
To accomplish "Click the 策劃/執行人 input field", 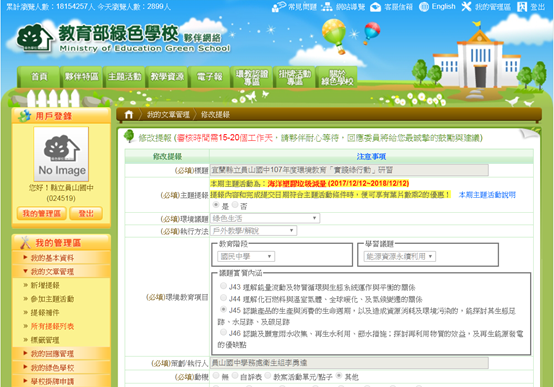I will point(349,363).
